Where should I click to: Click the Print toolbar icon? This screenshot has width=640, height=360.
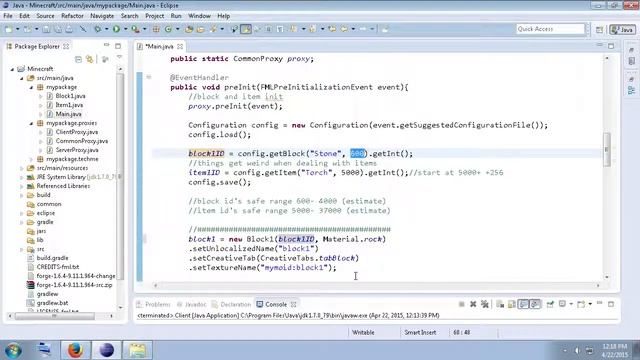[x=69, y=29]
